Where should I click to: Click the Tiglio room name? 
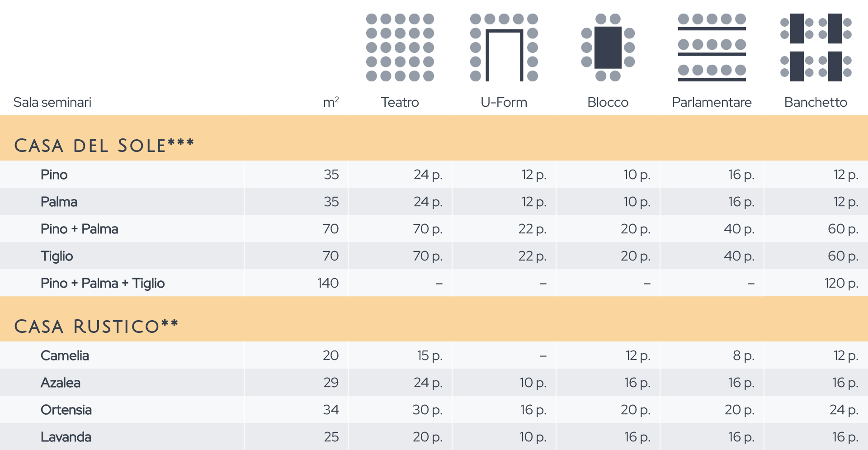[57, 256]
